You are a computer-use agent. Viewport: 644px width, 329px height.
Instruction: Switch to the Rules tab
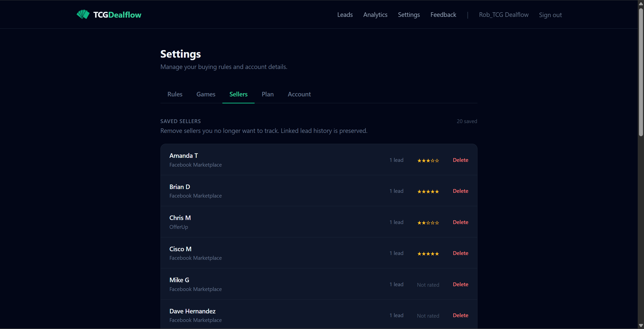[x=175, y=94]
